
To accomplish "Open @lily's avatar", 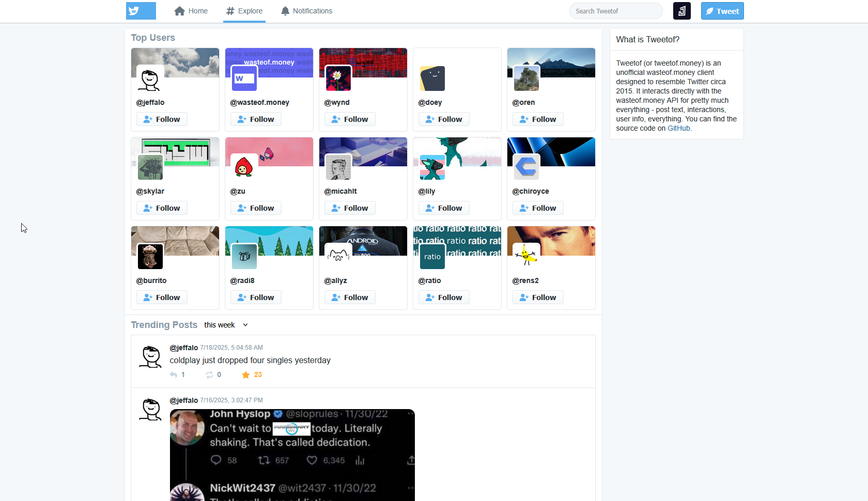I will click(x=432, y=167).
